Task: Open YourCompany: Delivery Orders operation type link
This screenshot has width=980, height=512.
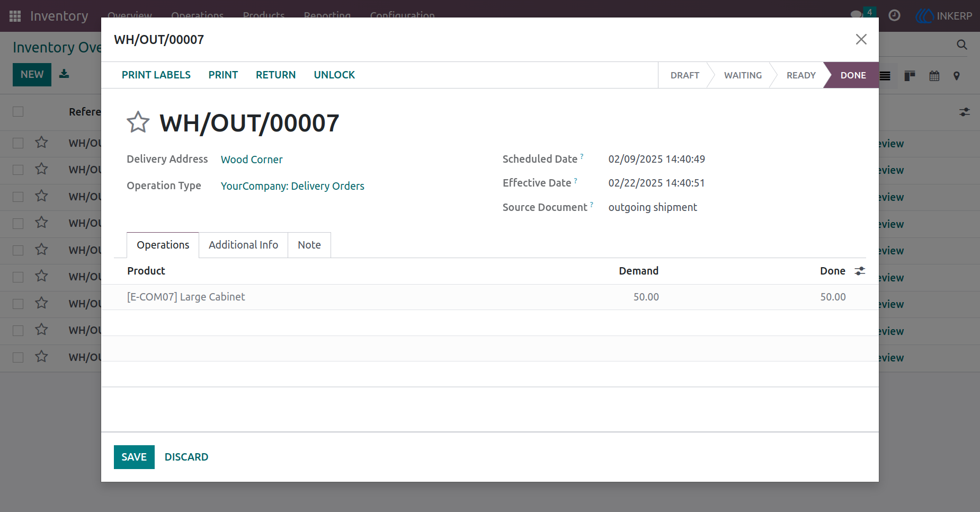Action: [292, 186]
